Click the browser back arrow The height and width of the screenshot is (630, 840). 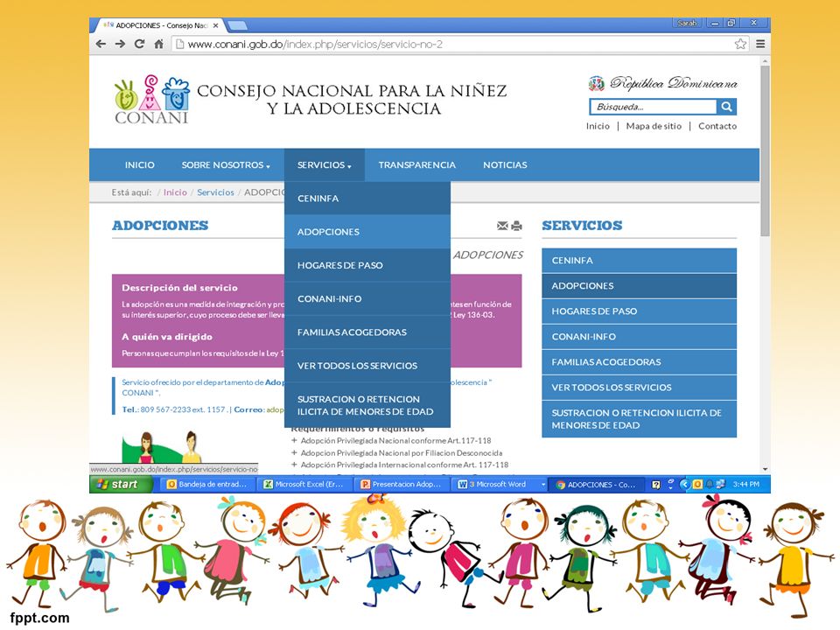(101, 44)
